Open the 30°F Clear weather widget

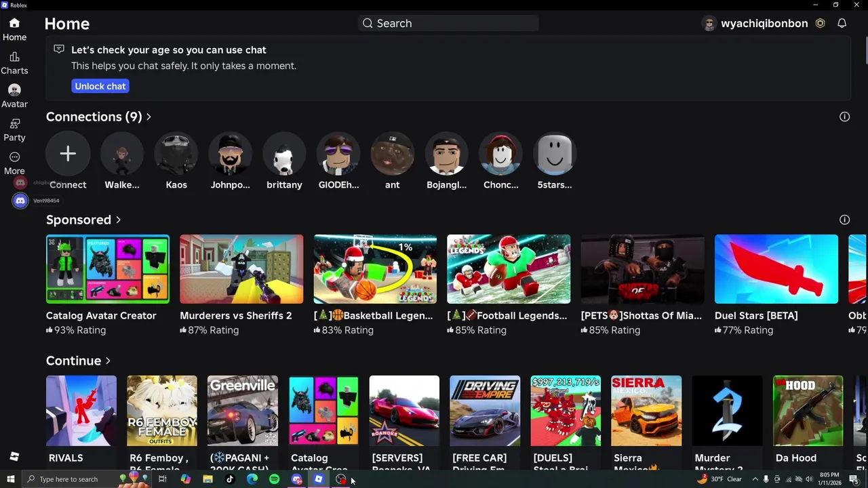[719, 479]
